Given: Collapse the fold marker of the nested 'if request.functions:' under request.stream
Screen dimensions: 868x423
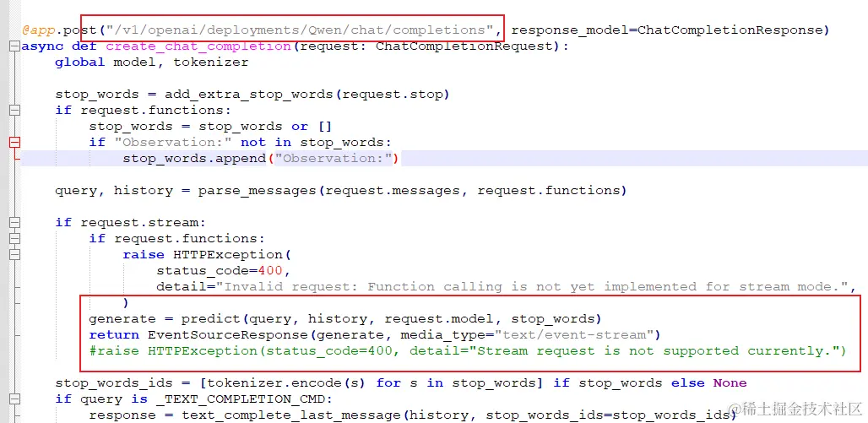Looking at the screenshot, I should (15, 239).
